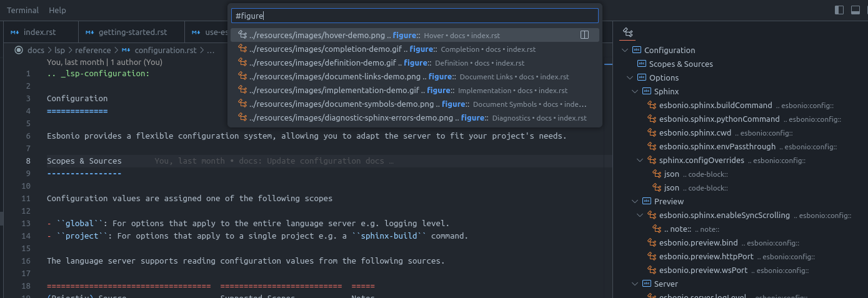868x298 pixels.
Task: Click the docs breadcrumb segment
Action: point(36,50)
